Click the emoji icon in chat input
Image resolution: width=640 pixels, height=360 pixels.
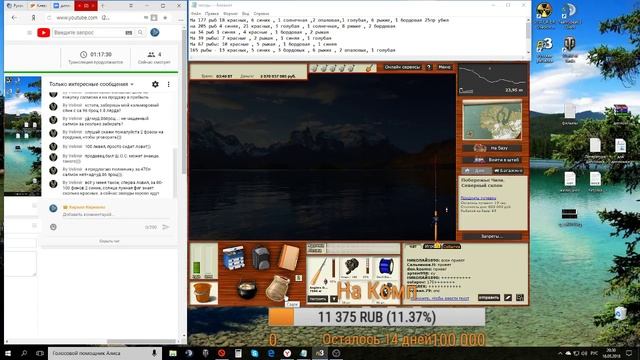point(53,227)
